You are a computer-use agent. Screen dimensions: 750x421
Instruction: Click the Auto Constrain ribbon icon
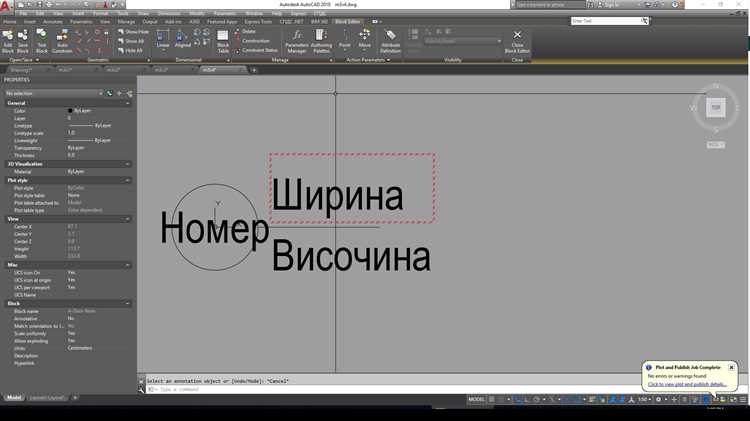tap(62, 41)
